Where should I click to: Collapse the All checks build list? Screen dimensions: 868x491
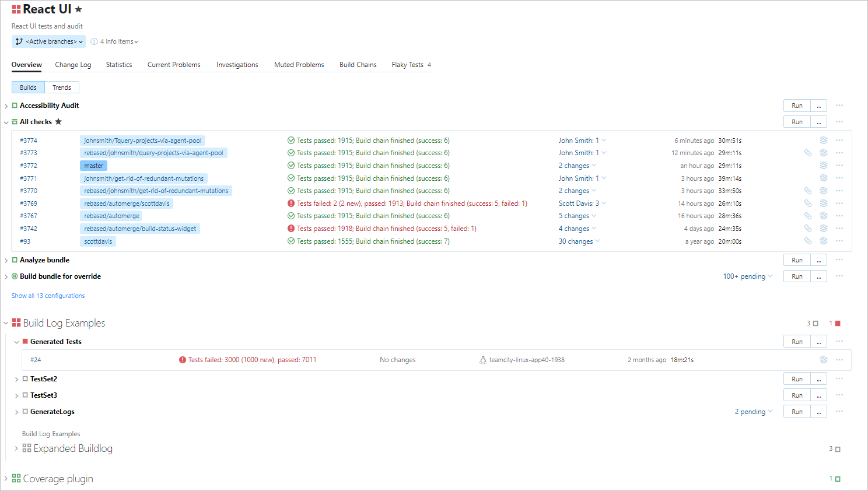[x=6, y=122]
